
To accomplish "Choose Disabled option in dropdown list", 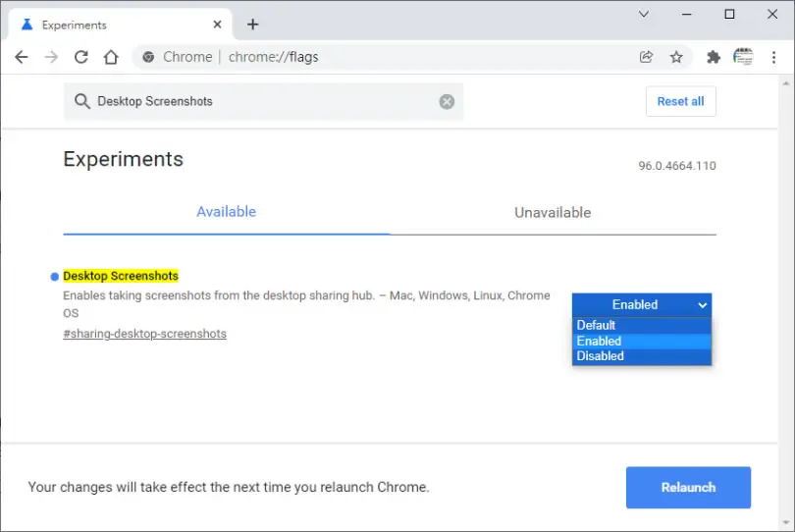I will click(x=641, y=356).
